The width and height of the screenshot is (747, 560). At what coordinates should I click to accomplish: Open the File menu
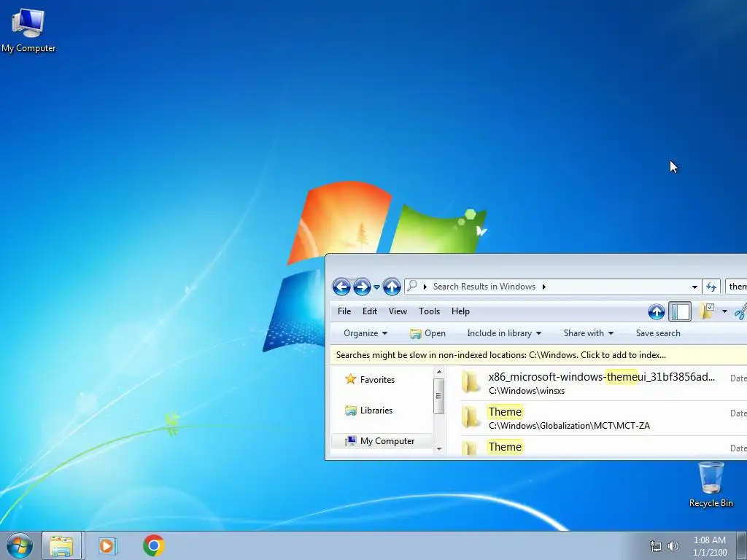(x=344, y=311)
